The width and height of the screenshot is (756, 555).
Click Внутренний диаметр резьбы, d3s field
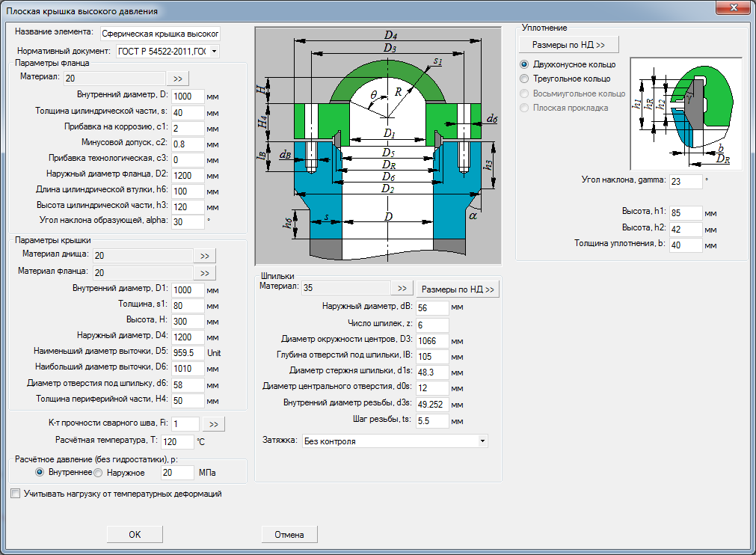click(x=432, y=405)
